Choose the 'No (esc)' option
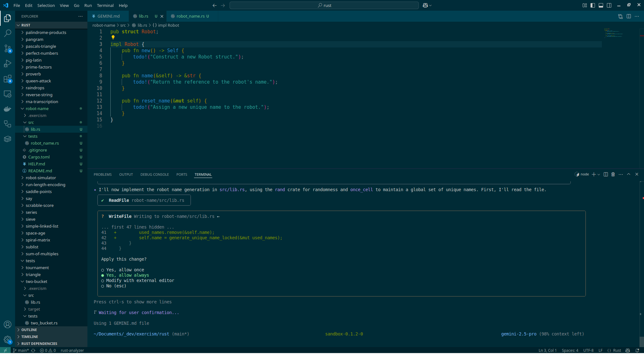The height and width of the screenshot is (354, 644). 116,286
